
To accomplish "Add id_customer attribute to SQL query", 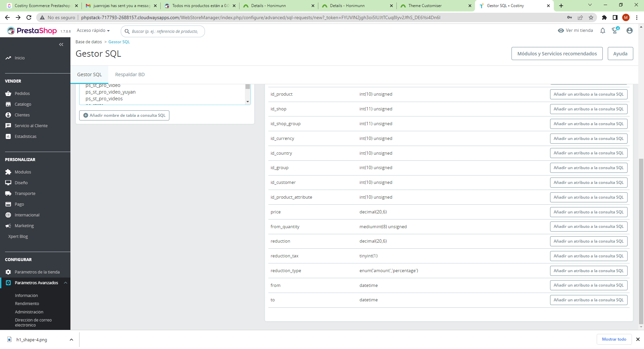I will [x=589, y=183].
